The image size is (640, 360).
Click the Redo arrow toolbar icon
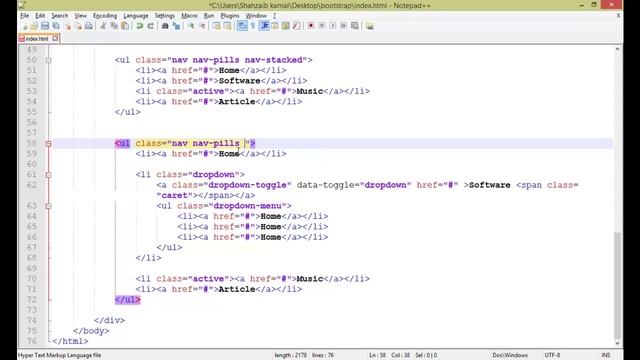151,26
